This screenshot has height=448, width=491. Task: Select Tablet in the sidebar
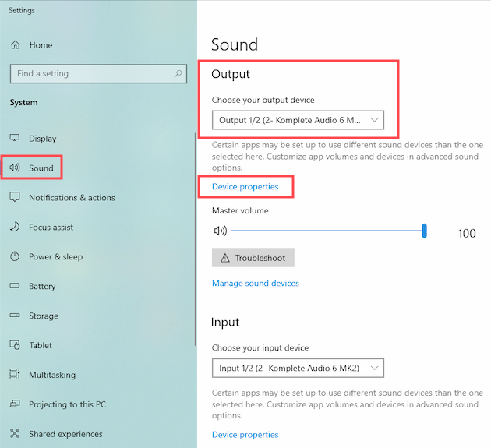[x=41, y=345]
